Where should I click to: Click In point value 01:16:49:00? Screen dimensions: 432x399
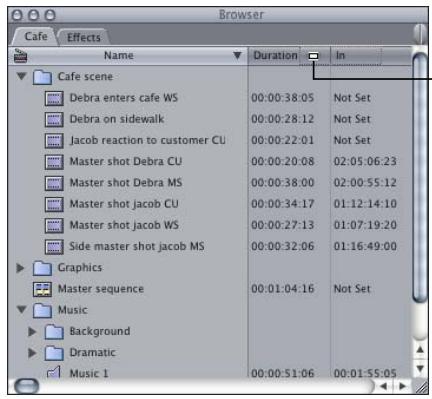point(365,246)
